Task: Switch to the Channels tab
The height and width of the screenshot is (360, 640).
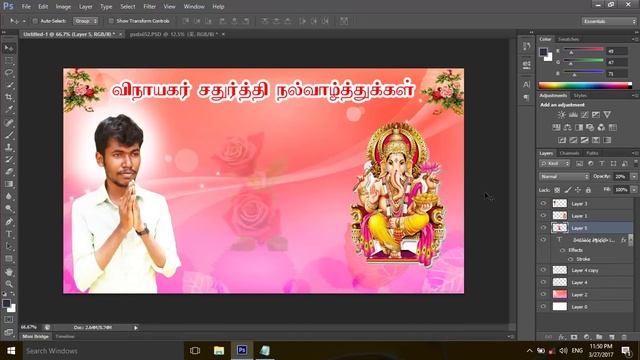Action: click(x=569, y=153)
